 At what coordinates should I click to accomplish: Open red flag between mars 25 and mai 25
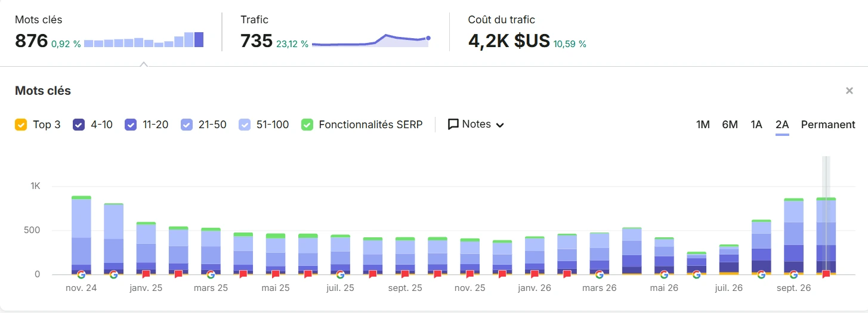(243, 274)
